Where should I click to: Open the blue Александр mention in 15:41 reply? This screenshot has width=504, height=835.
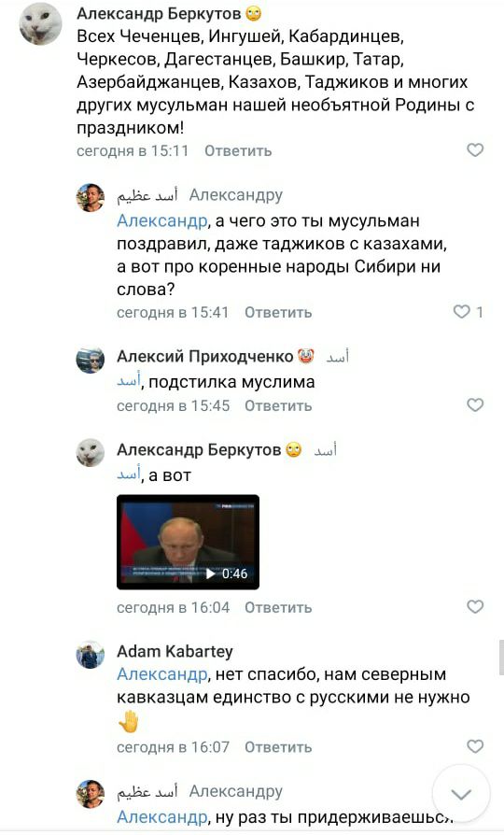click(x=161, y=220)
